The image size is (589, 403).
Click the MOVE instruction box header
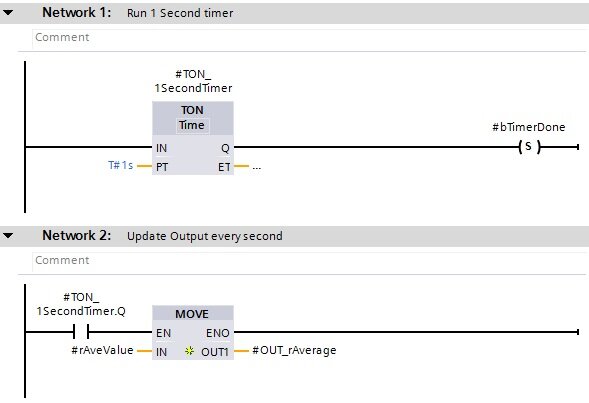click(x=193, y=313)
